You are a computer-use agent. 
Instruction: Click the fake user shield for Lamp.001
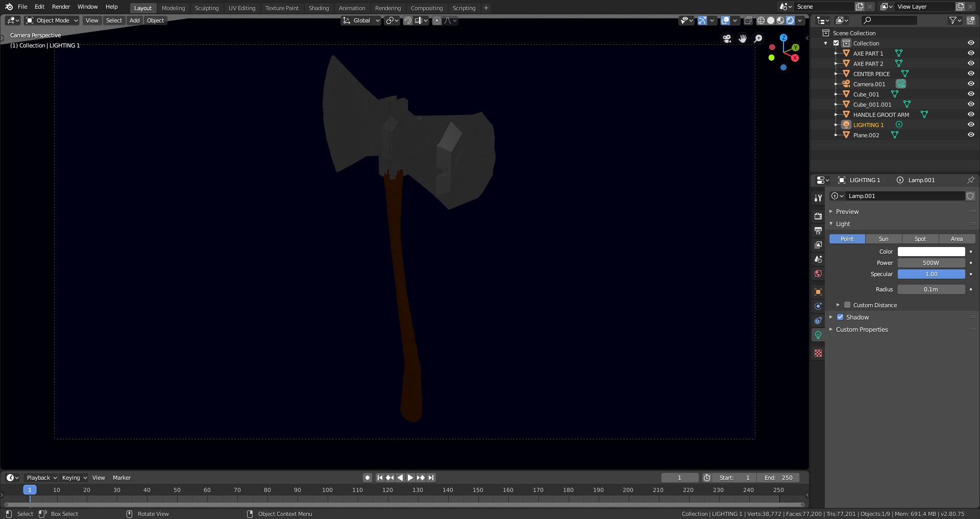point(970,196)
